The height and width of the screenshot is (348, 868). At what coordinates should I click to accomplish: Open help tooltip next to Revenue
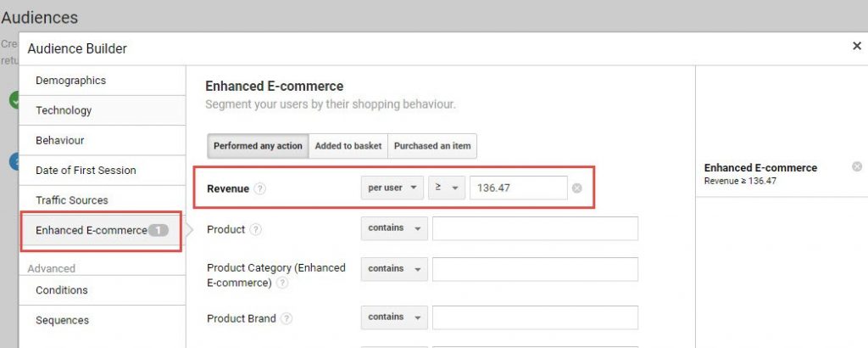click(x=259, y=188)
